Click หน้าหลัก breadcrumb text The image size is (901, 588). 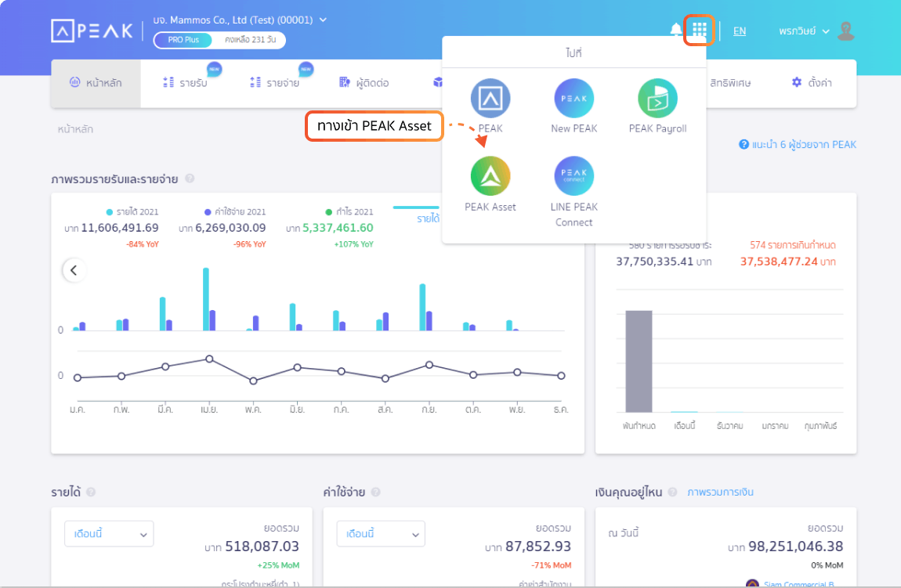click(x=75, y=129)
